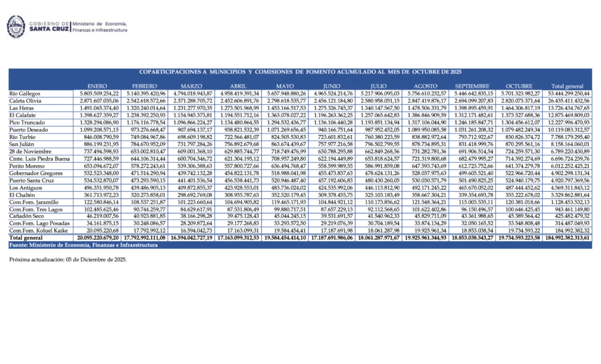Select the JULIO column header

[379, 86]
